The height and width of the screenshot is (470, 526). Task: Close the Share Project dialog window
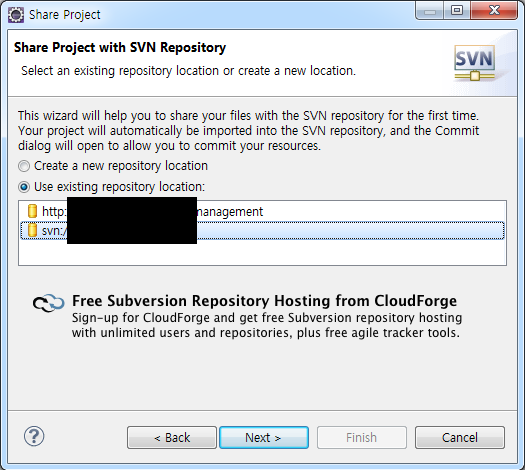[x=494, y=11]
